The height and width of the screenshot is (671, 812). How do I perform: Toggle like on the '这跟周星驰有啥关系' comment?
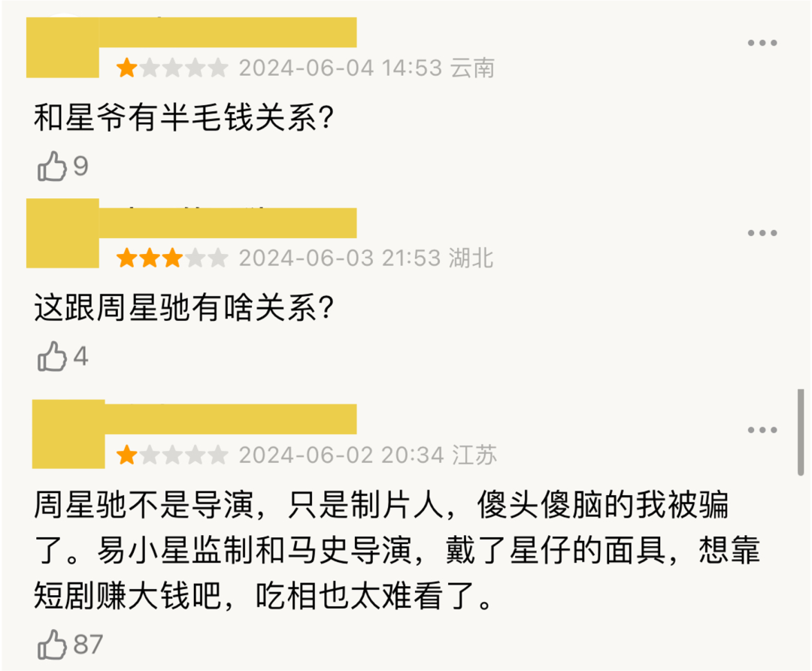click(x=53, y=357)
